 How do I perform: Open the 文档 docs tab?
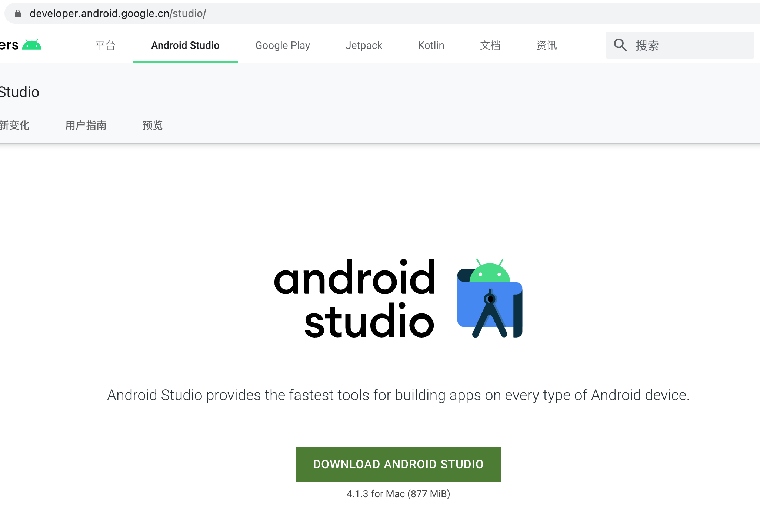[x=490, y=45]
